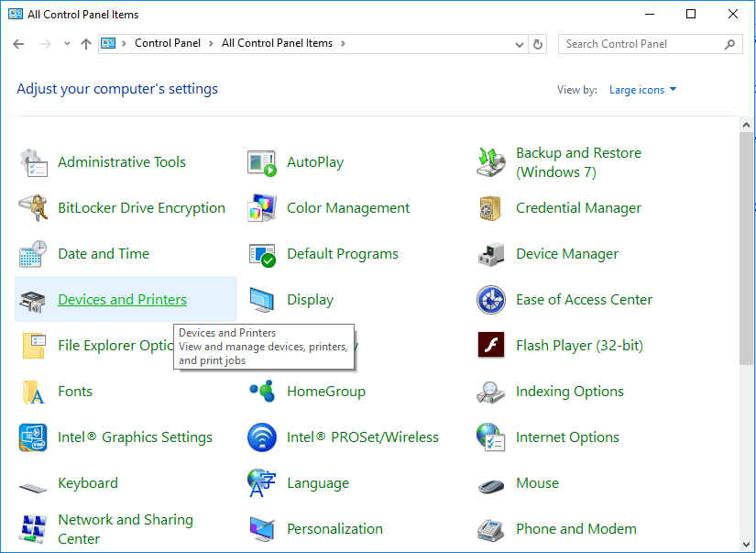Click the Refresh button in address bar
This screenshot has height=553, width=756.
539,44
